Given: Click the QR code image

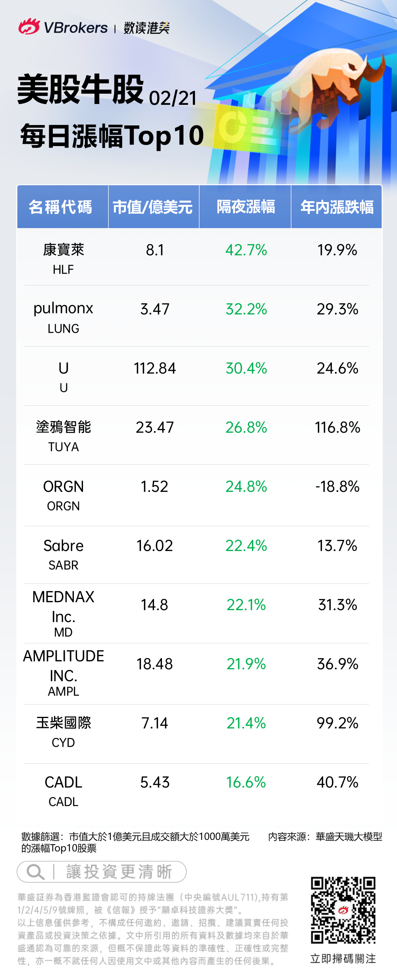Looking at the screenshot, I should [x=343, y=910].
